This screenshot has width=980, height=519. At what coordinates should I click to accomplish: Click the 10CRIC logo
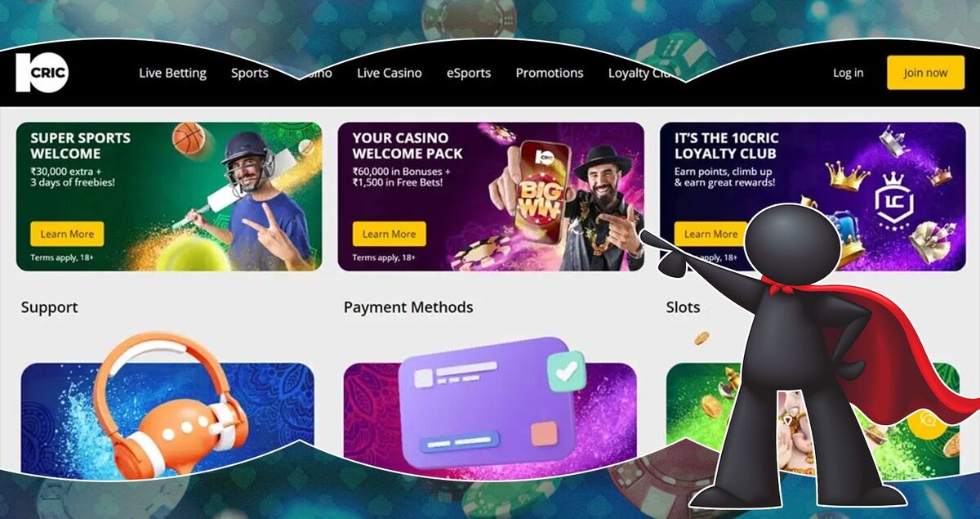point(42,73)
